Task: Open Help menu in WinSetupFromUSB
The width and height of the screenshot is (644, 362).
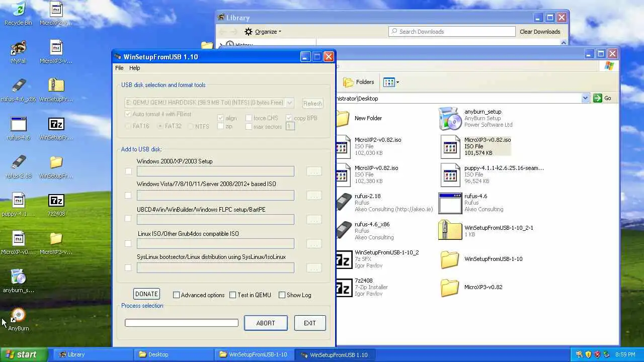Action: [134, 68]
